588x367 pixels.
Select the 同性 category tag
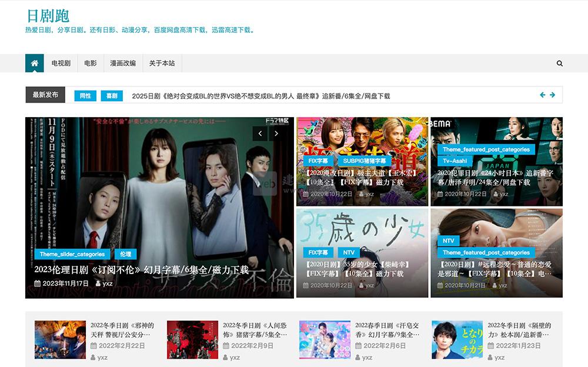[x=85, y=96]
